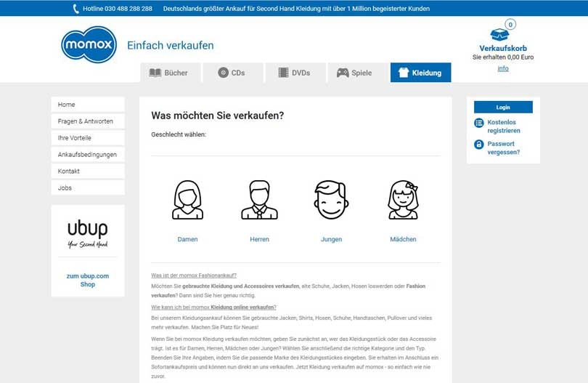Viewport: 588px width, 383px height.
Task: Follow the zum ubup.com Shop link
Action: pos(87,280)
